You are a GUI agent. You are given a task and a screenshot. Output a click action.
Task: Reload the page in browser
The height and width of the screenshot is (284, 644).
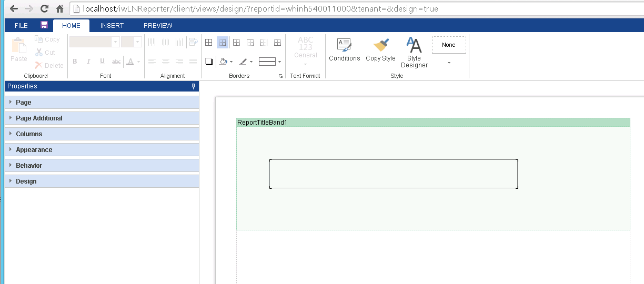pyautogui.click(x=44, y=8)
